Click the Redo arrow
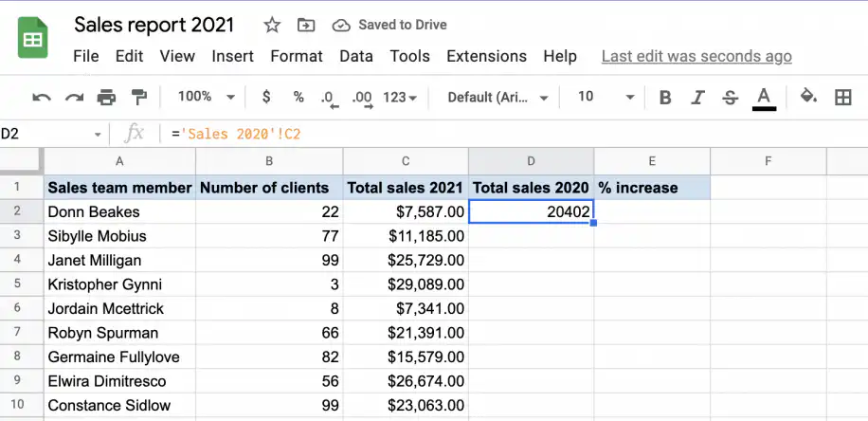Image resolution: width=868 pixels, height=421 pixels. (x=74, y=98)
